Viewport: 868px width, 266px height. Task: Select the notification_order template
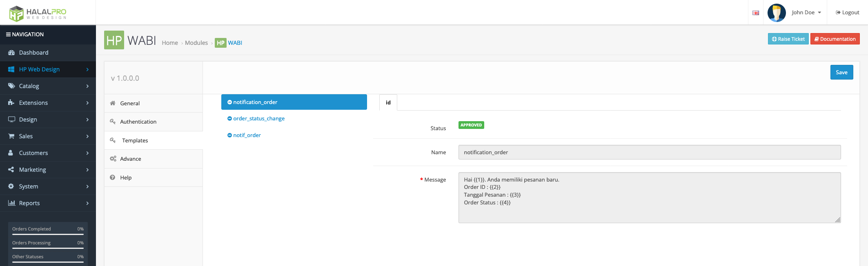(x=294, y=102)
